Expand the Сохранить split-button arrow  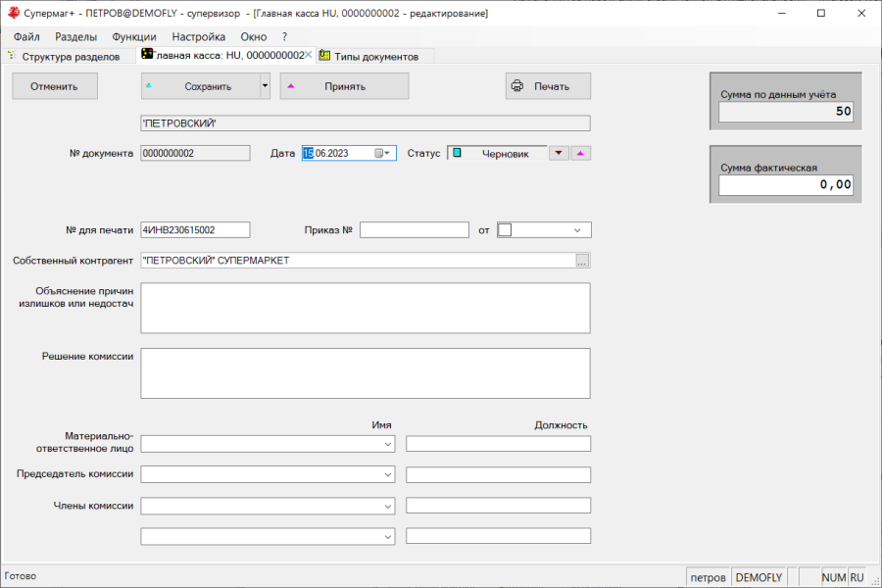265,86
